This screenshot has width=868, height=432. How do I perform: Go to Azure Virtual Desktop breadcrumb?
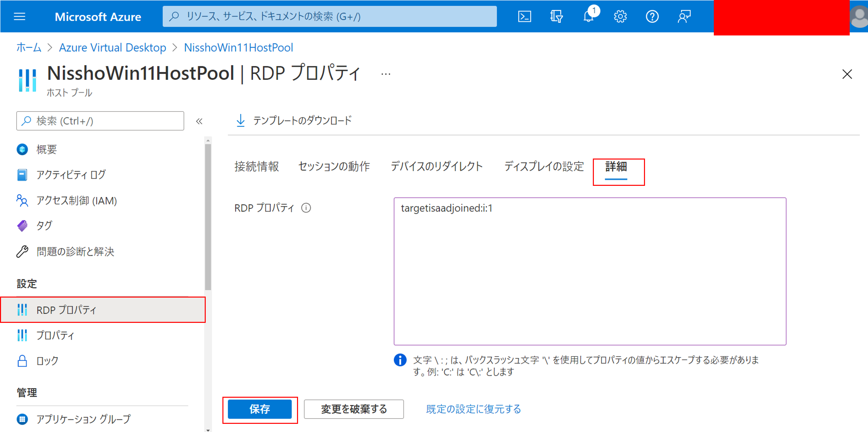click(x=113, y=48)
